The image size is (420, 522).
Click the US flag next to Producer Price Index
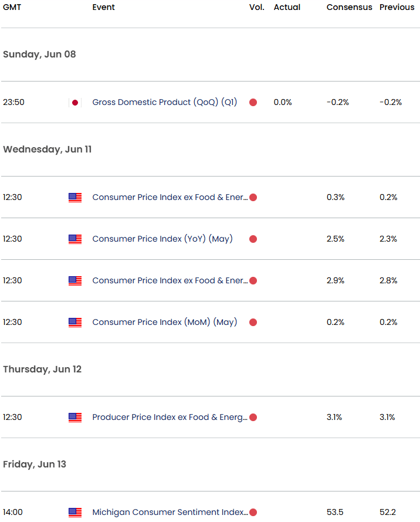click(x=74, y=417)
